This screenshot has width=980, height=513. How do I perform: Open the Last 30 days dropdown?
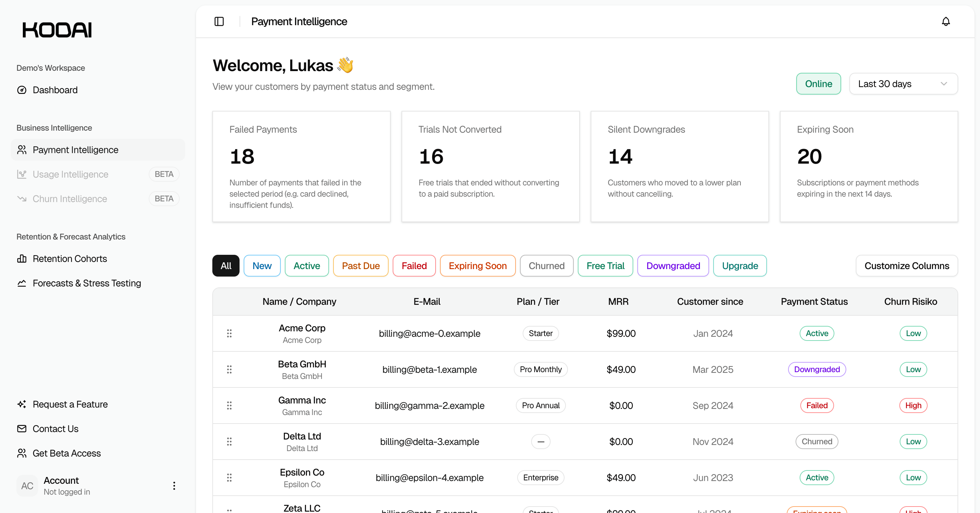click(x=903, y=84)
